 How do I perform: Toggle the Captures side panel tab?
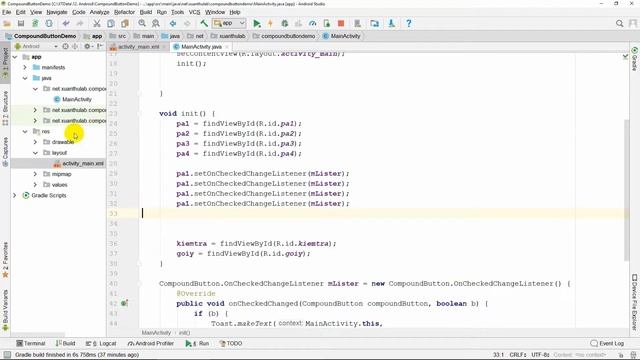pyautogui.click(x=5, y=151)
